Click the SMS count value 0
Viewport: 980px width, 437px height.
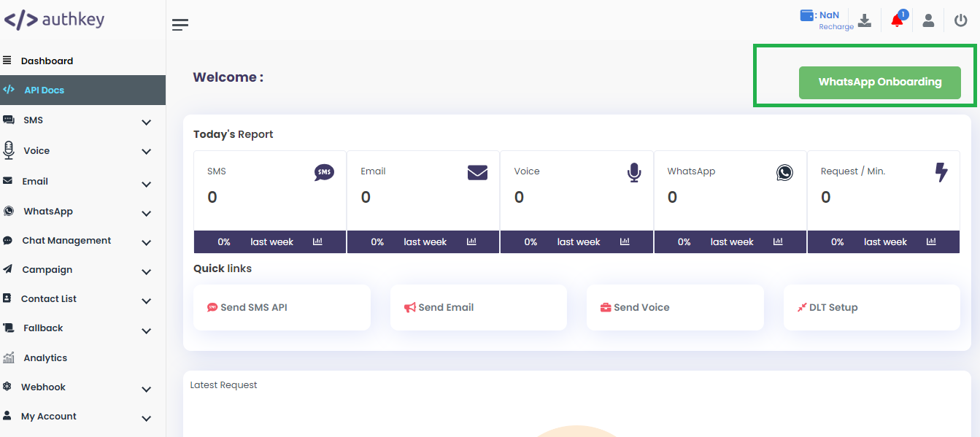click(212, 197)
